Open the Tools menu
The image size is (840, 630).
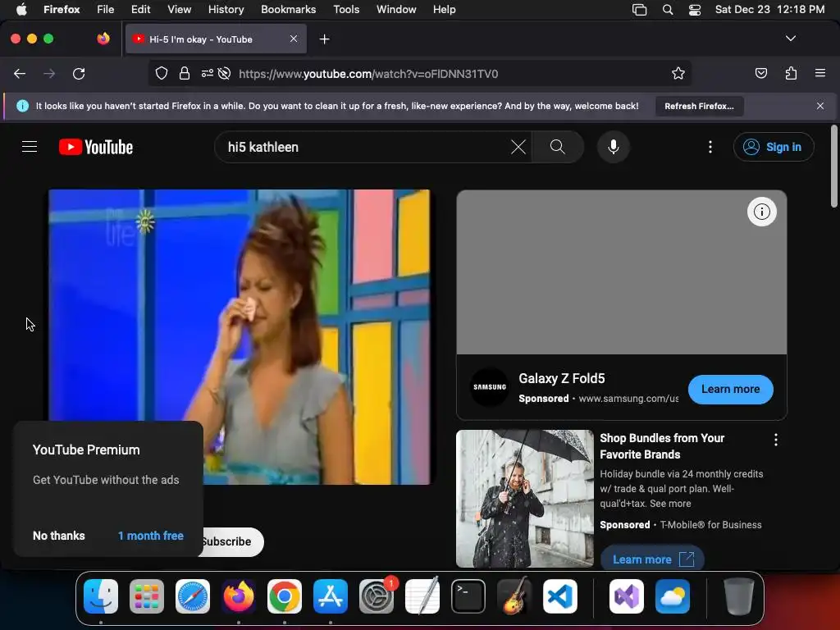(x=346, y=9)
